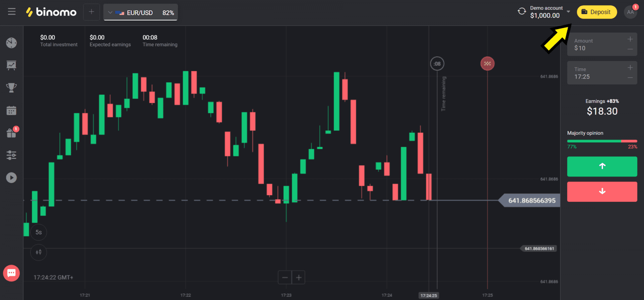Zoom out the chart with minus
644x300 pixels.
285,277
